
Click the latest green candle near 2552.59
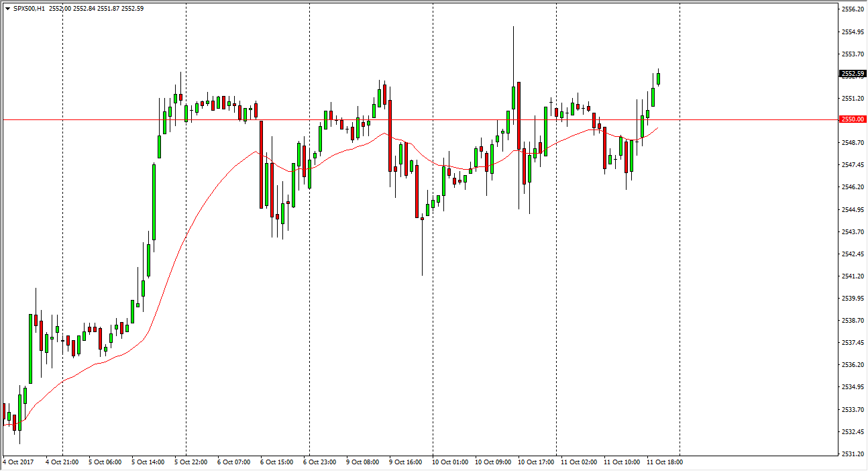(658, 78)
